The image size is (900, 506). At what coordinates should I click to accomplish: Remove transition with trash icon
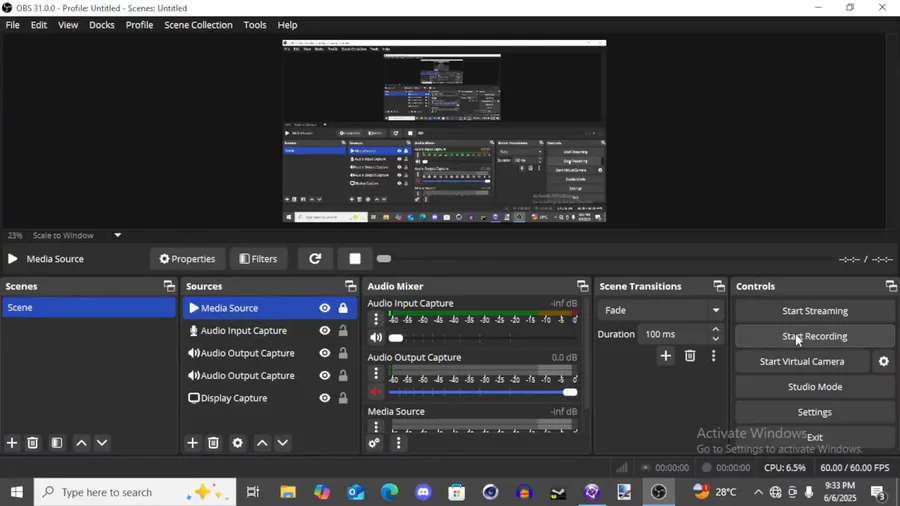(x=690, y=356)
